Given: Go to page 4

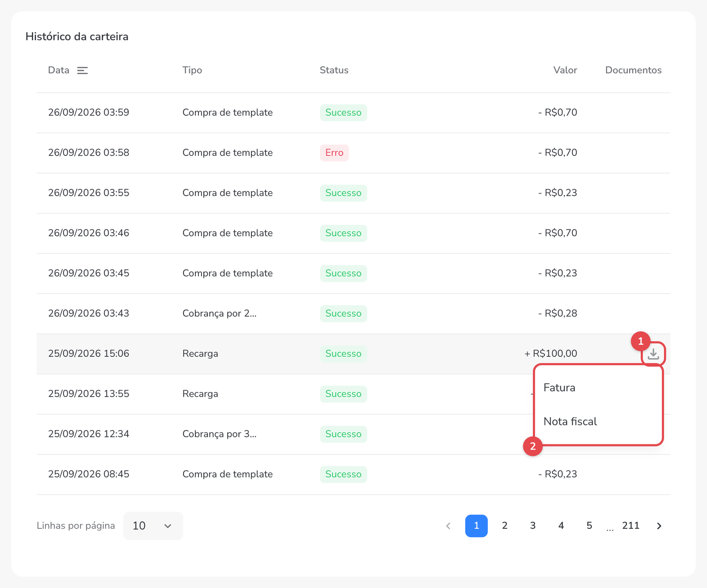Looking at the screenshot, I should [x=561, y=526].
